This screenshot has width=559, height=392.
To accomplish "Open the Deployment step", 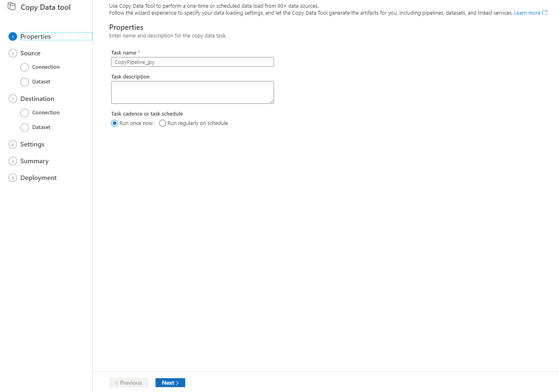I will click(38, 178).
